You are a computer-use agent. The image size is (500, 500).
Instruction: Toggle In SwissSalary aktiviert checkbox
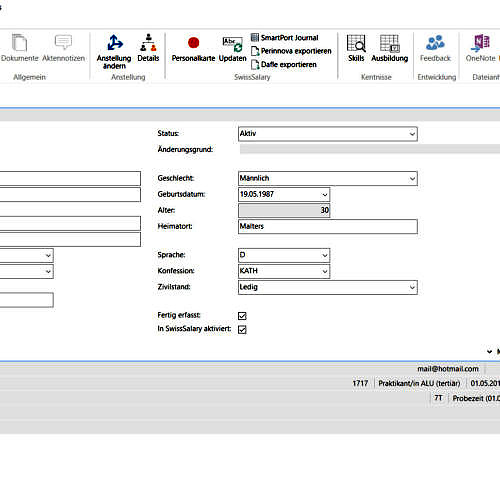pyautogui.click(x=242, y=330)
